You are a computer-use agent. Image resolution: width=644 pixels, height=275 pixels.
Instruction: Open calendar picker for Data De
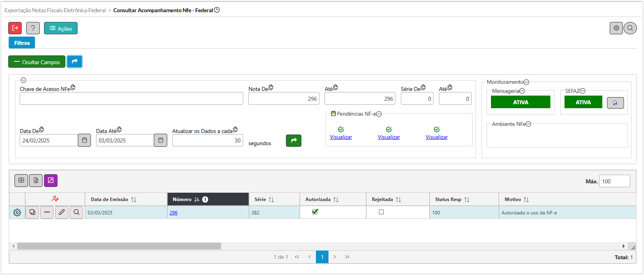(84, 140)
